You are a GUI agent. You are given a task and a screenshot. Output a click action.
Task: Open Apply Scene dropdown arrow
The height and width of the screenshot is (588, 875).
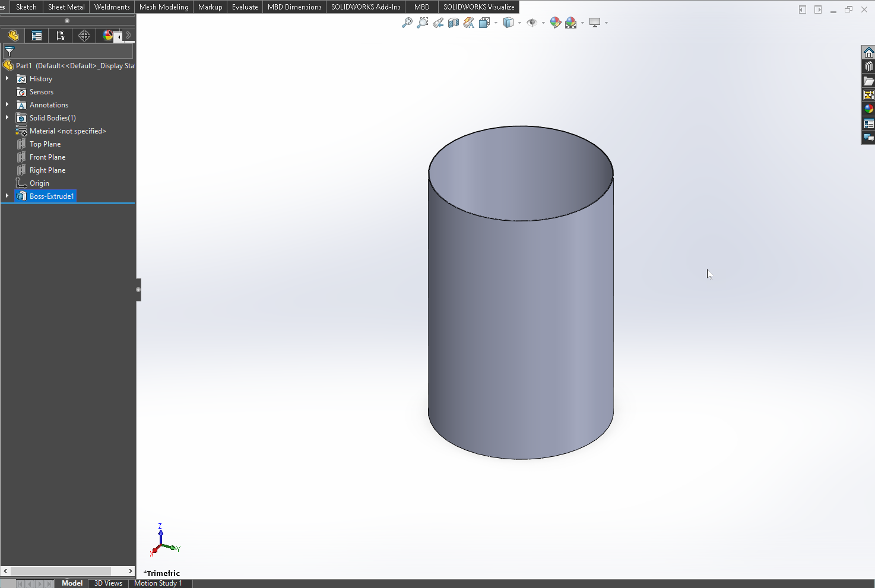point(582,23)
